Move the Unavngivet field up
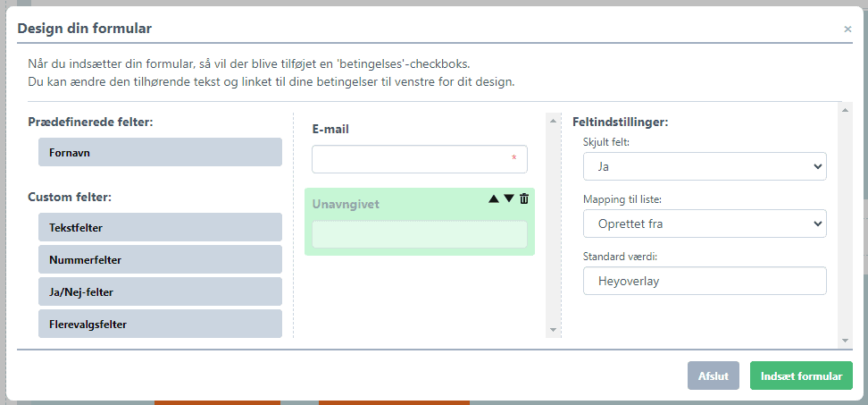868x405 pixels. [x=494, y=198]
